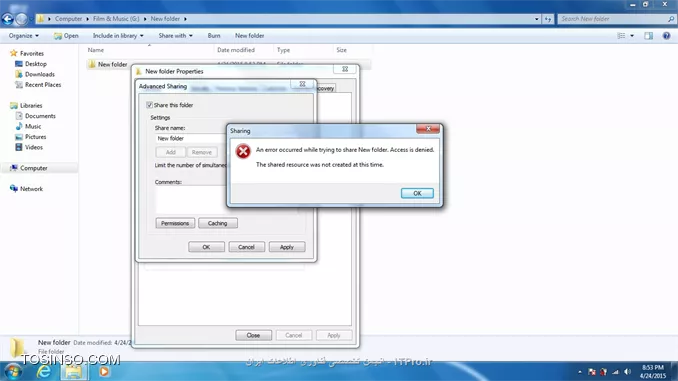The image size is (678, 381).
Task: Open the Windows Start button
Action: coord(12,371)
